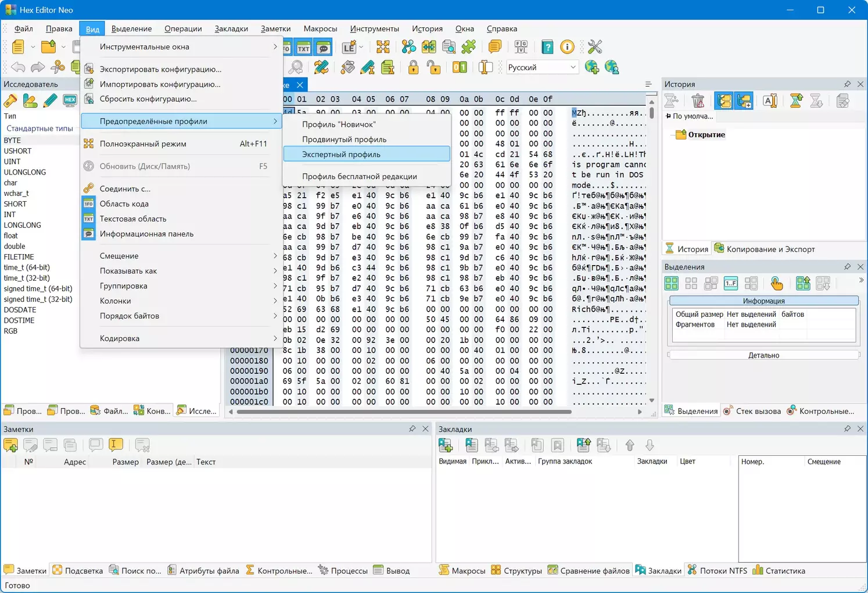Click the orange info circle toolbar icon
The width and height of the screenshot is (868, 593).
click(567, 47)
